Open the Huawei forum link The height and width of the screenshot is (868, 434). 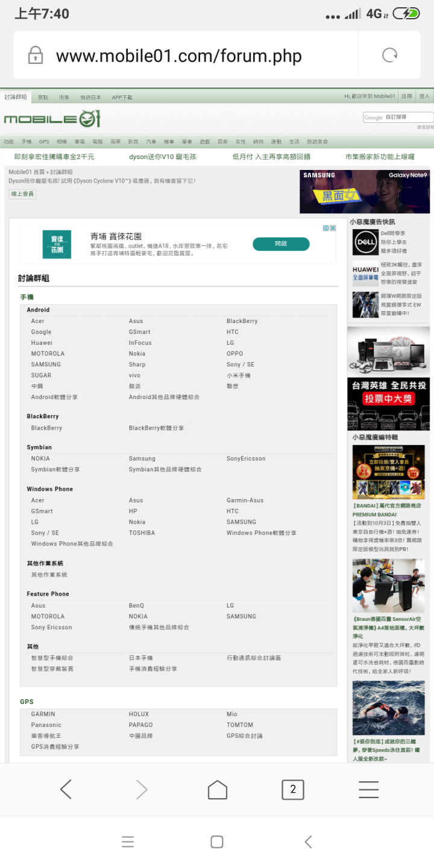[42, 343]
